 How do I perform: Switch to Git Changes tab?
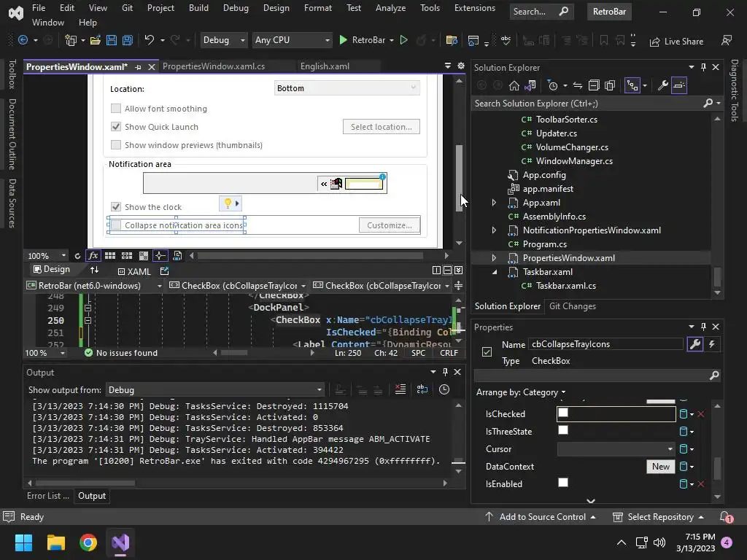click(572, 306)
